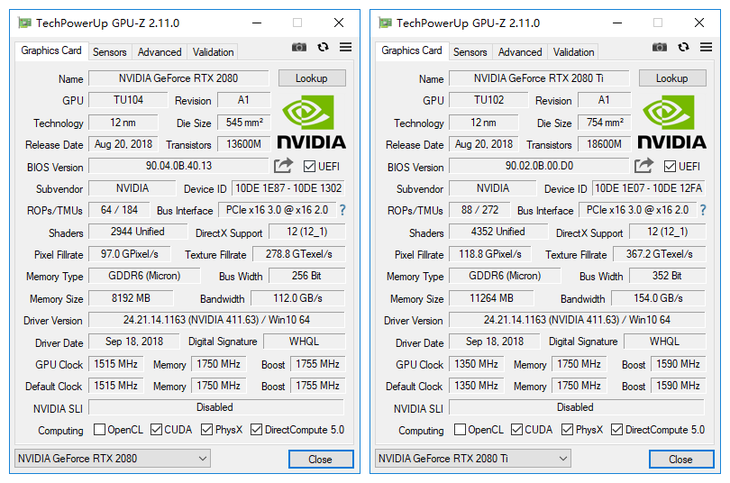The width and height of the screenshot is (730, 483).
Task: Click Device ID value 10DE 1E07 - 10DE 12FA
Action: 649,188
